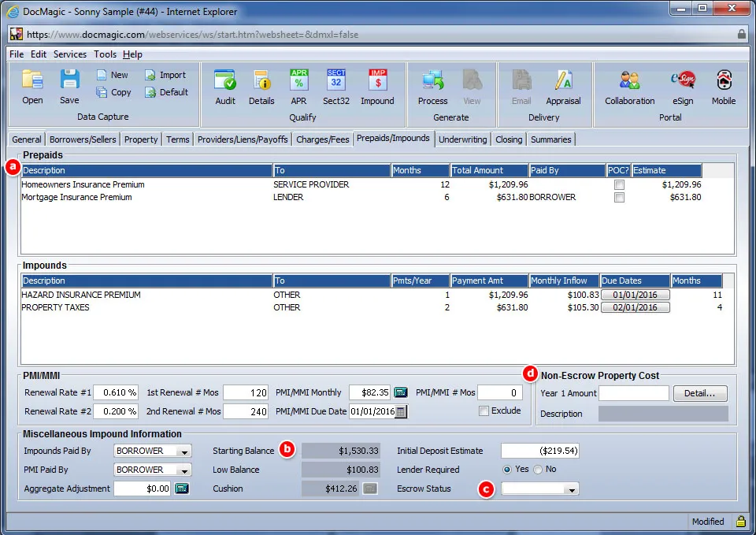
Task: Click calculator icon next to PMI/MMI Monthly
Action: pyautogui.click(x=401, y=392)
